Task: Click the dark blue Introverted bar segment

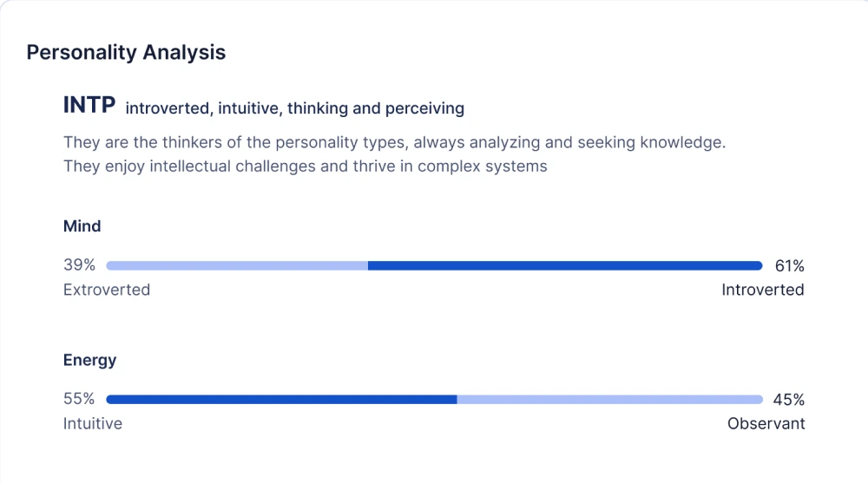Action: point(564,265)
